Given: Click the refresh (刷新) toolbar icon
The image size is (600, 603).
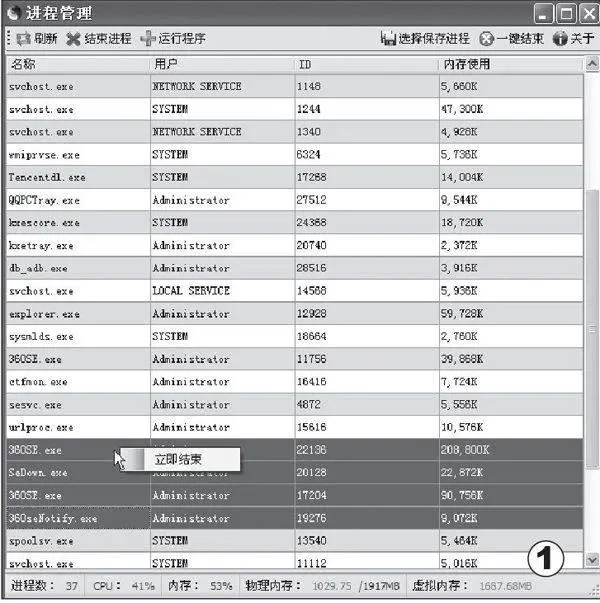Looking at the screenshot, I should (23, 39).
